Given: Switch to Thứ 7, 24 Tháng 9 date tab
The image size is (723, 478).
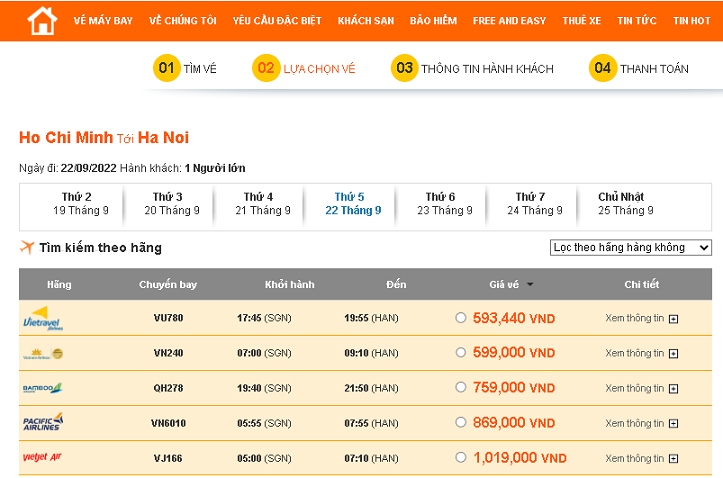Looking at the screenshot, I should 531,204.
